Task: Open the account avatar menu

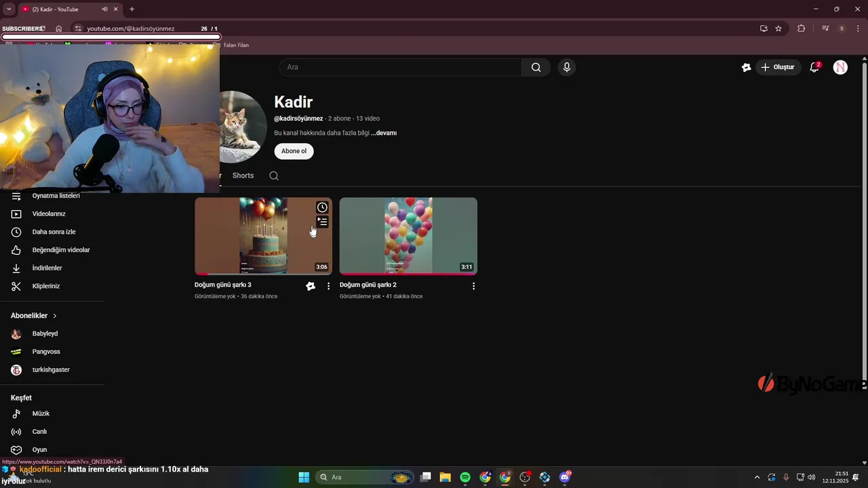Action: click(840, 67)
